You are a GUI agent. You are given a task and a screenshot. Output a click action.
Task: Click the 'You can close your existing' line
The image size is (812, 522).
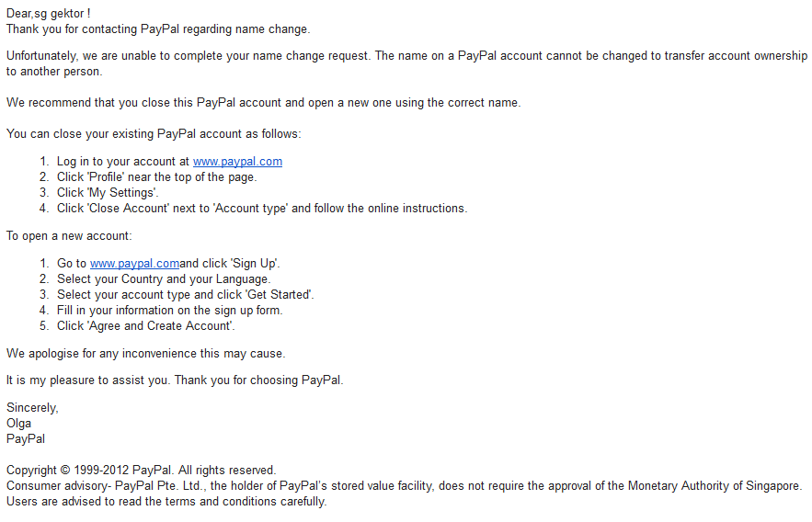pyautogui.click(x=154, y=134)
